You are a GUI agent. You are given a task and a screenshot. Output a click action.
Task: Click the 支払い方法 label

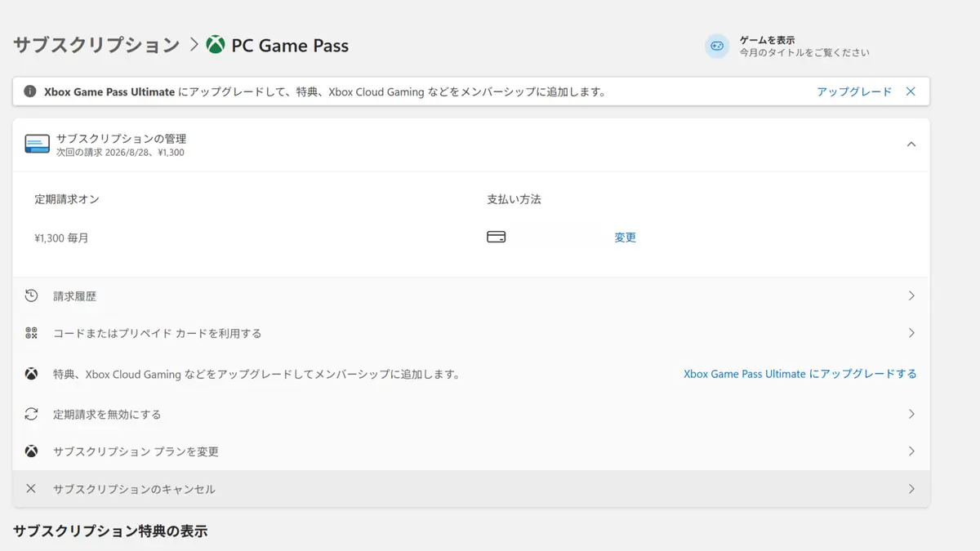point(514,199)
